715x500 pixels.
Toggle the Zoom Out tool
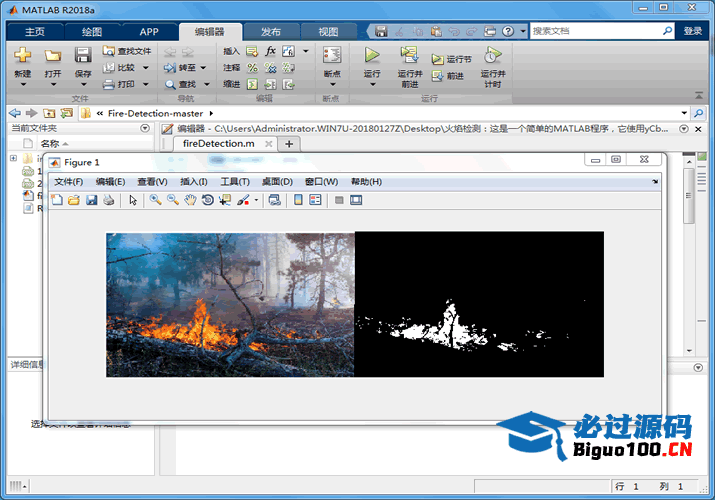[x=173, y=200]
